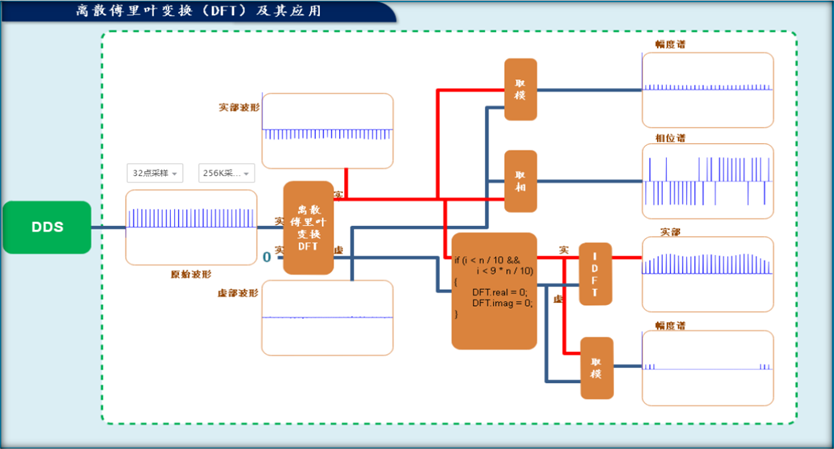The image size is (834, 449).
Task: Open the 幅度谱 chart above the 相位谱 chart
Action: (x=707, y=90)
